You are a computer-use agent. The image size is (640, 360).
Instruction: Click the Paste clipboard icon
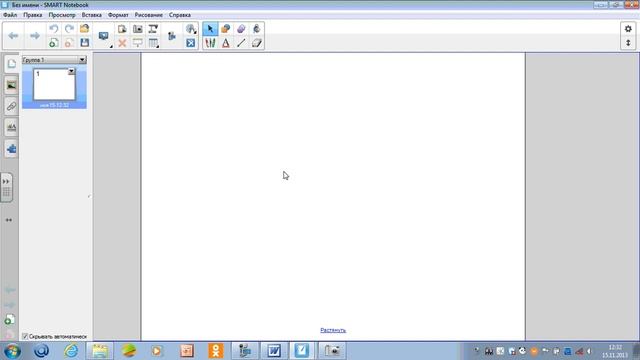[x=122, y=29]
